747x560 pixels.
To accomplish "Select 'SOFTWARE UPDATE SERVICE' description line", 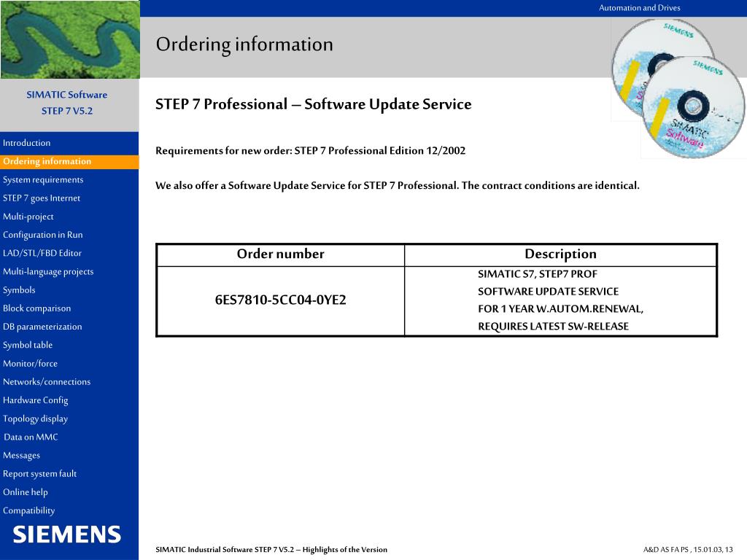I will point(549,292).
